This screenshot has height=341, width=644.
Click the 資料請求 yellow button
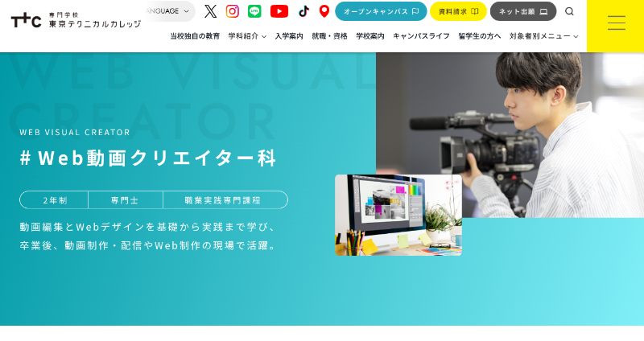tap(458, 11)
